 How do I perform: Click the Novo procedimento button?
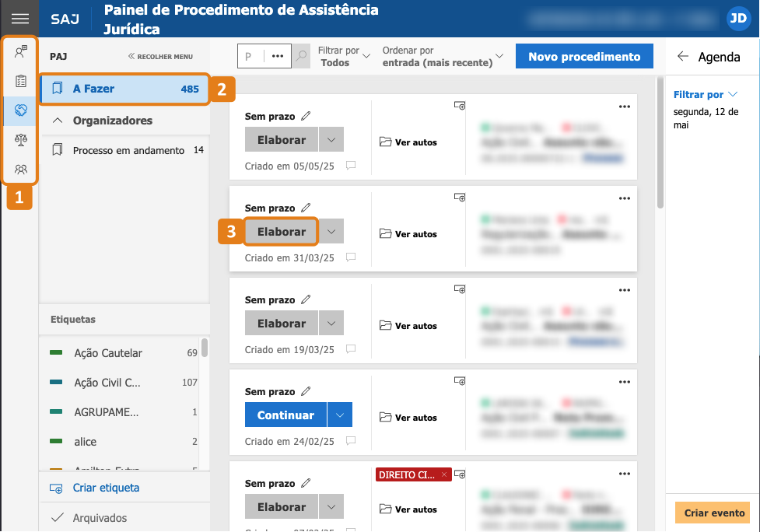[x=584, y=56]
